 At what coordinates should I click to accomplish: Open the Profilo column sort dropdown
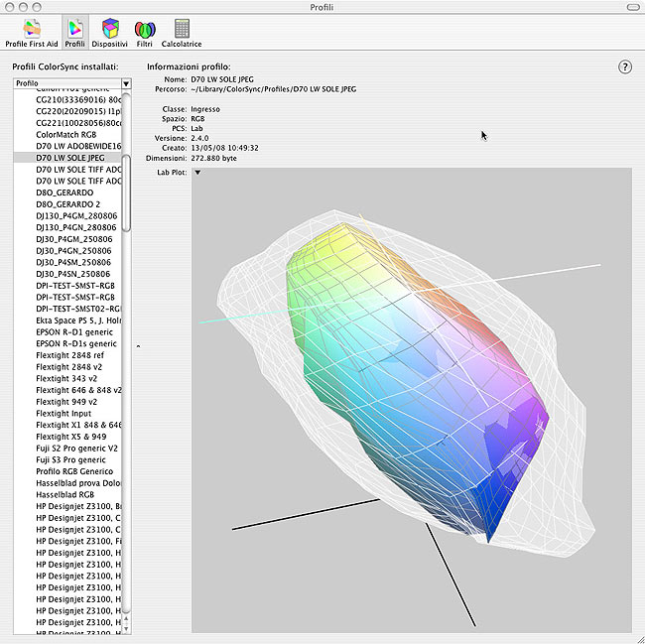126,83
